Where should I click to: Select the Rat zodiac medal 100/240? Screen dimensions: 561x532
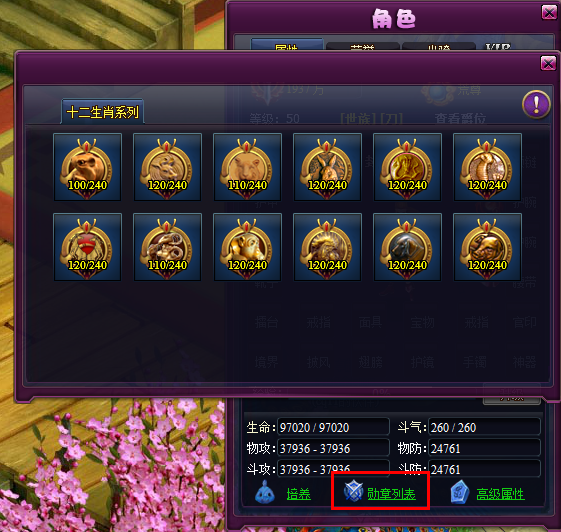click(x=87, y=167)
